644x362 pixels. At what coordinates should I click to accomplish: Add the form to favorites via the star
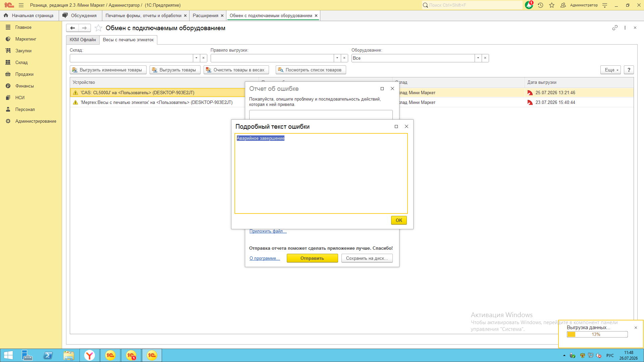[98, 28]
